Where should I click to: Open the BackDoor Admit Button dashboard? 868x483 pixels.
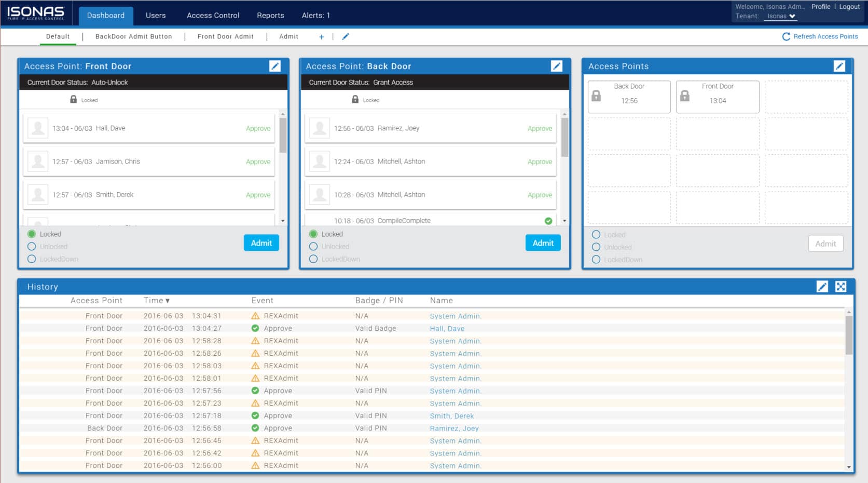point(133,36)
